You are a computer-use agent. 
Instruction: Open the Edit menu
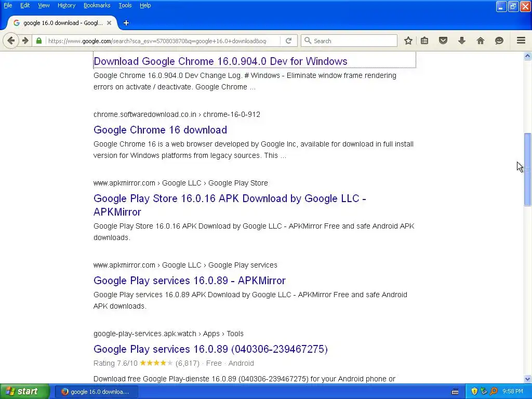coord(25,5)
